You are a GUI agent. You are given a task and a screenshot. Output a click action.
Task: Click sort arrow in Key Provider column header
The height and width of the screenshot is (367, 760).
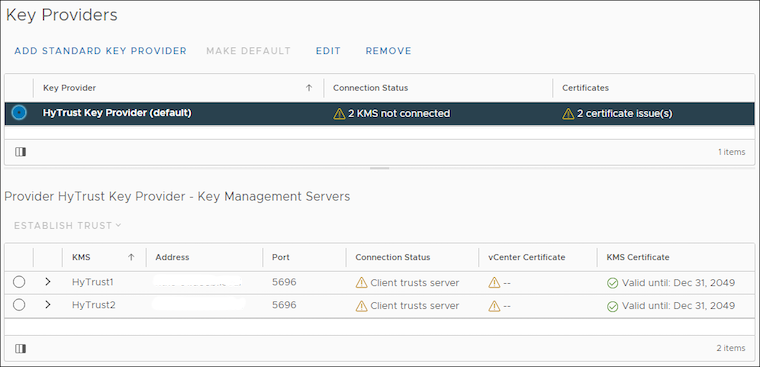(x=309, y=88)
